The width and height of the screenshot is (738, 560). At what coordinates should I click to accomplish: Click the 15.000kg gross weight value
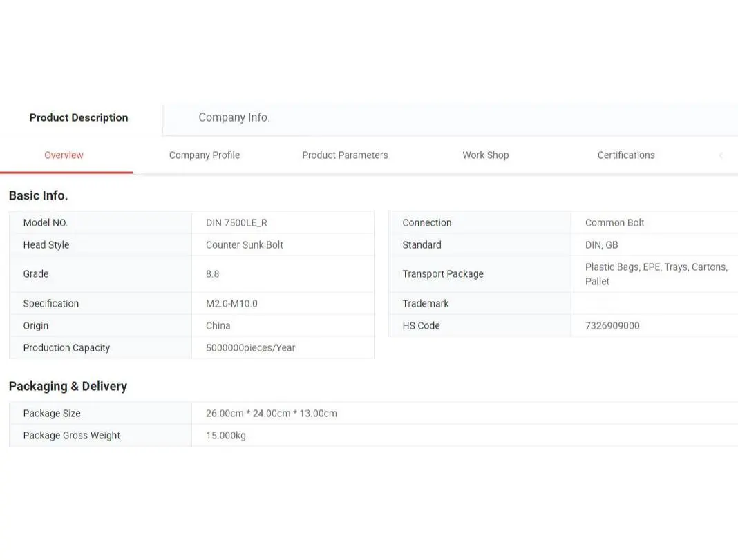tap(226, 436)
